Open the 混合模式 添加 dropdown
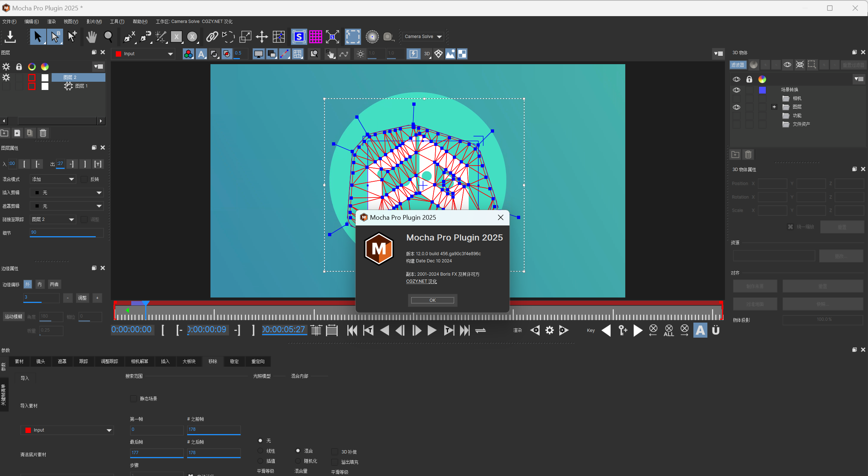 [x=53, y=179]
